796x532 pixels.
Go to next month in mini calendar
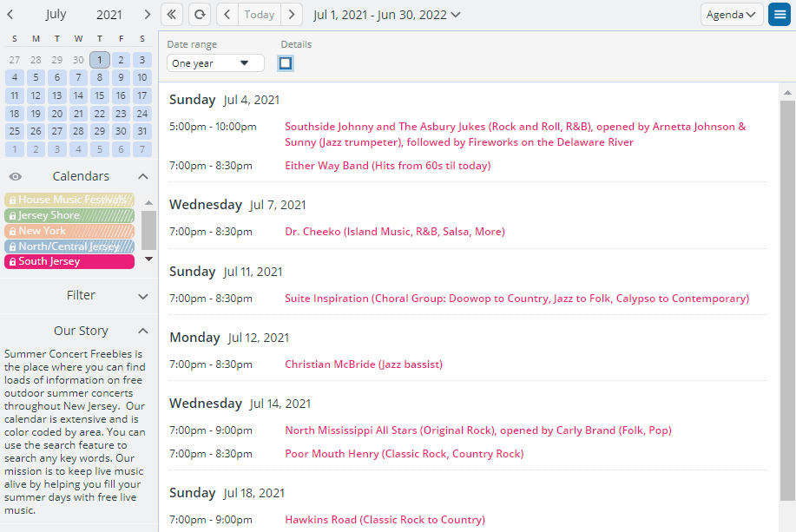pos(147,15)
